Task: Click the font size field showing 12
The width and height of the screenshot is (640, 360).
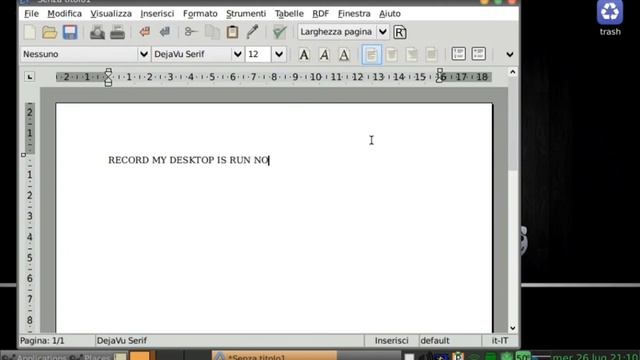Action: [258, 54]
